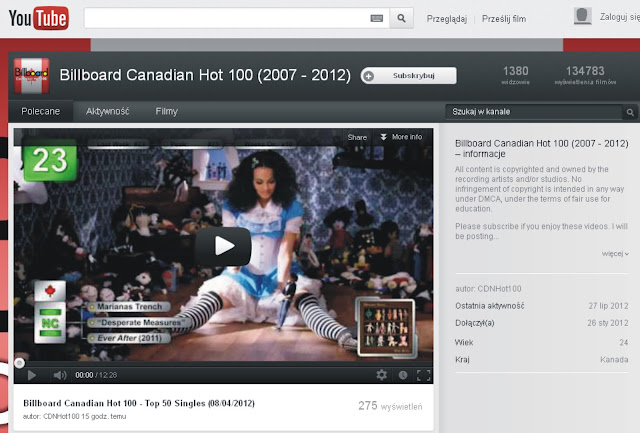Click the channel search magnifier icon
The width and height of the screenshot is (640, 433).
(x=630, y=112)
